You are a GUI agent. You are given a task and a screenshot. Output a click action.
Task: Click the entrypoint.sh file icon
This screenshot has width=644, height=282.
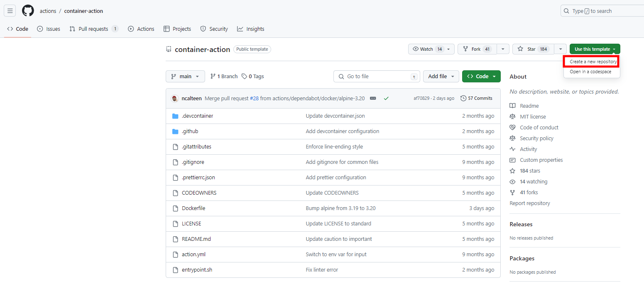tap(175, 270)
